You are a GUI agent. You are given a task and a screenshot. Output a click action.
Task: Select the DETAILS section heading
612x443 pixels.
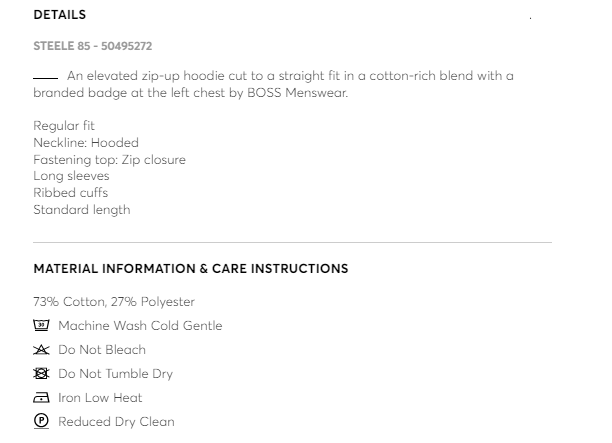(x=60, y=15)
